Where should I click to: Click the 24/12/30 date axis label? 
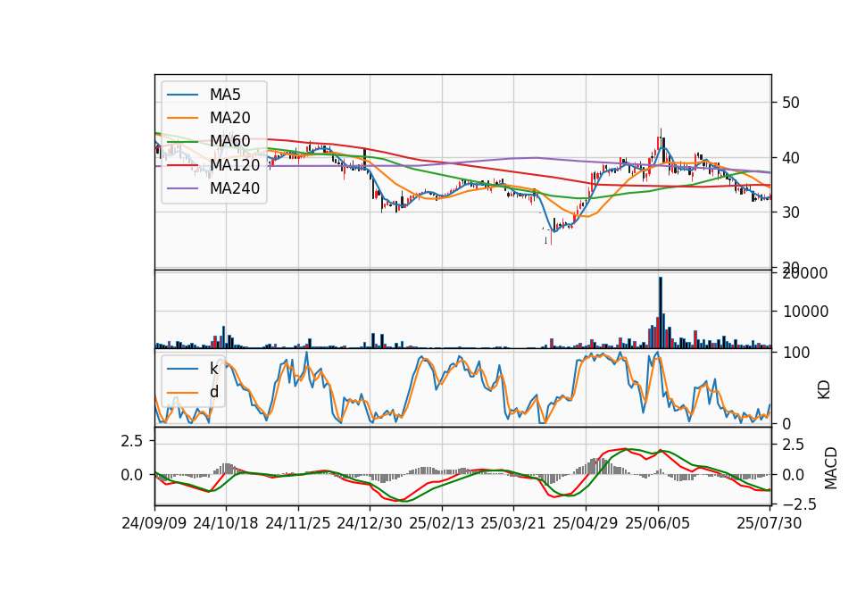click(x=370, y=523)
